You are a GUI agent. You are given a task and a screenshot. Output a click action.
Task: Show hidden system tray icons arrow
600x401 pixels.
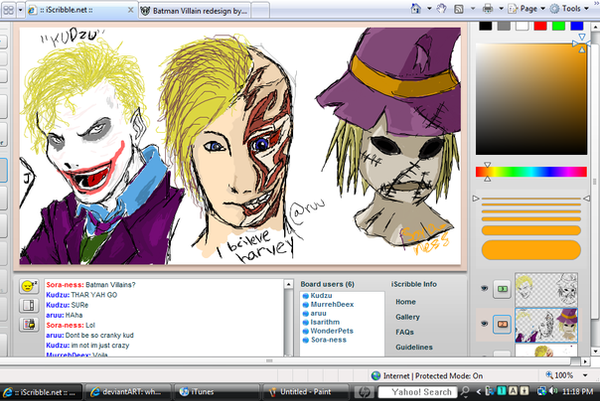(478, 391)
